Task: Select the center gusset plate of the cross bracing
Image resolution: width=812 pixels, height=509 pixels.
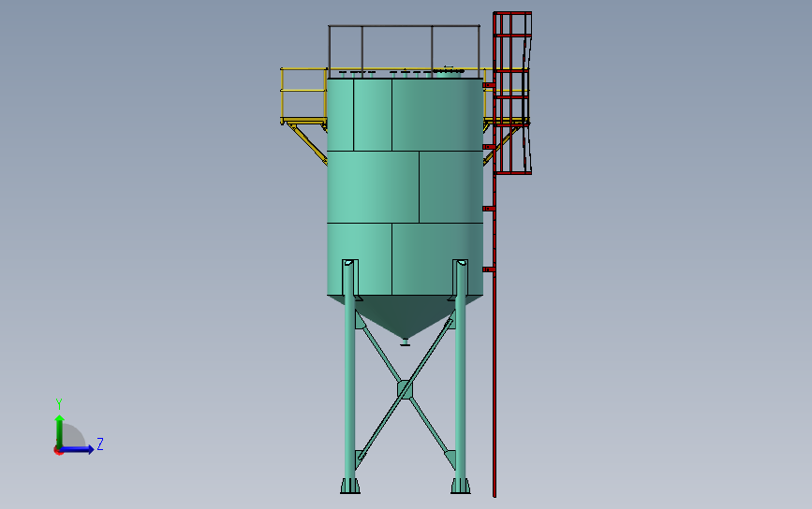Action: click(x=405, y=389)
